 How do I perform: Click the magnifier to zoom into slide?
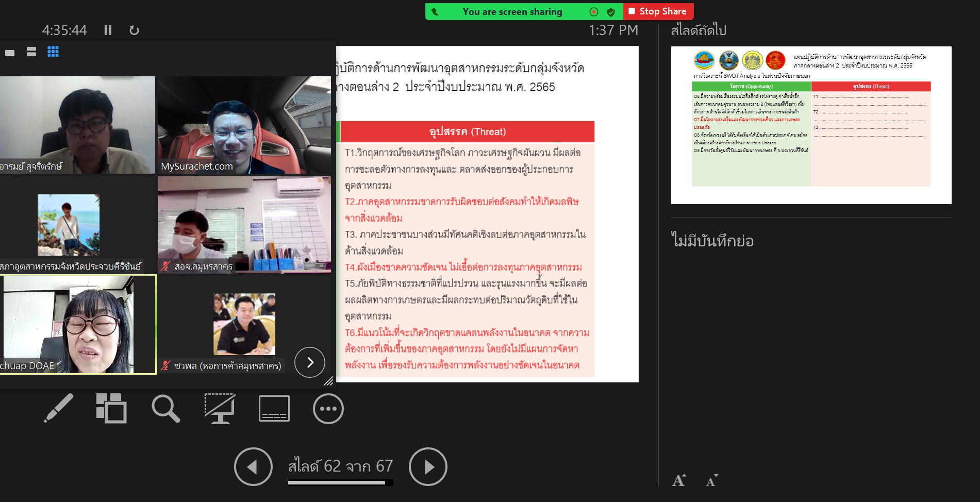pyautogui.click(x=165, y=408)
